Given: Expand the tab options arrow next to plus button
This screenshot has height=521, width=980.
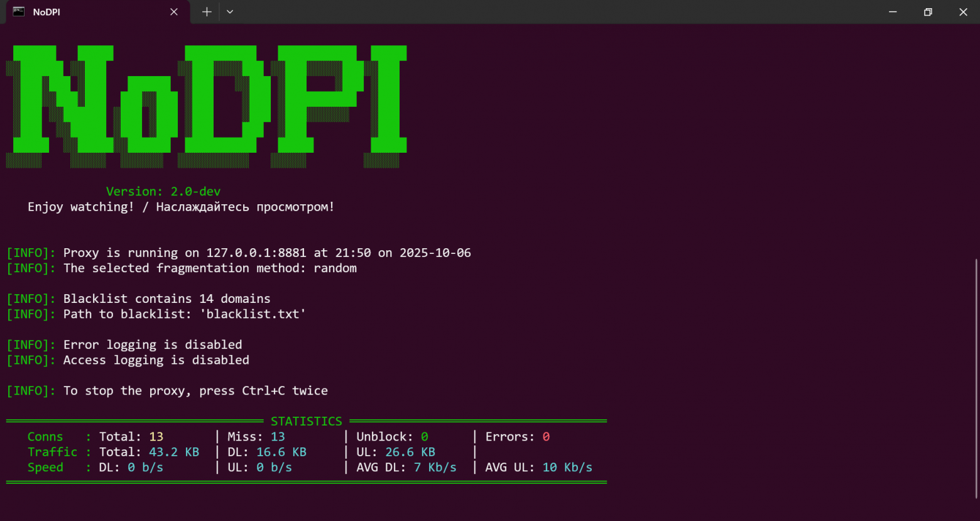Looking at the screenshot, I should 229,11.
